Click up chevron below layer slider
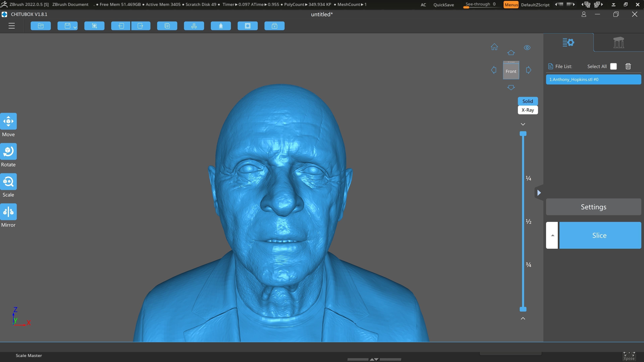 [x=523, y=318]
